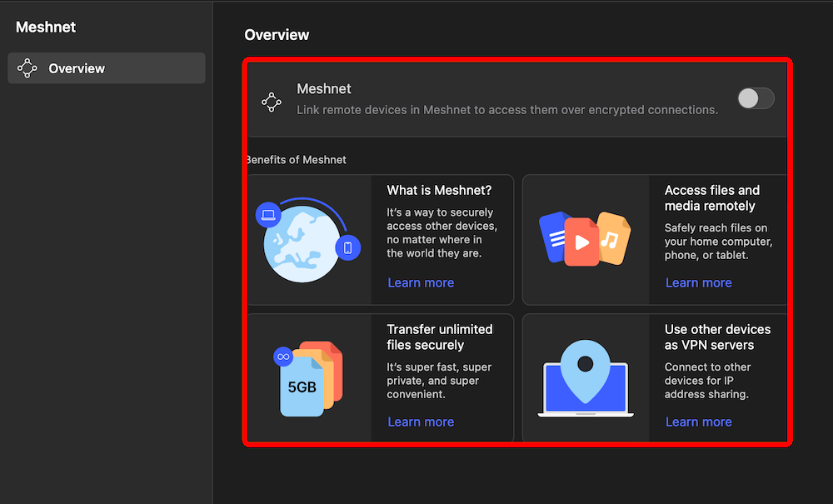Click the orange music note file icon
833x504 pixels.
pos(614,238)
